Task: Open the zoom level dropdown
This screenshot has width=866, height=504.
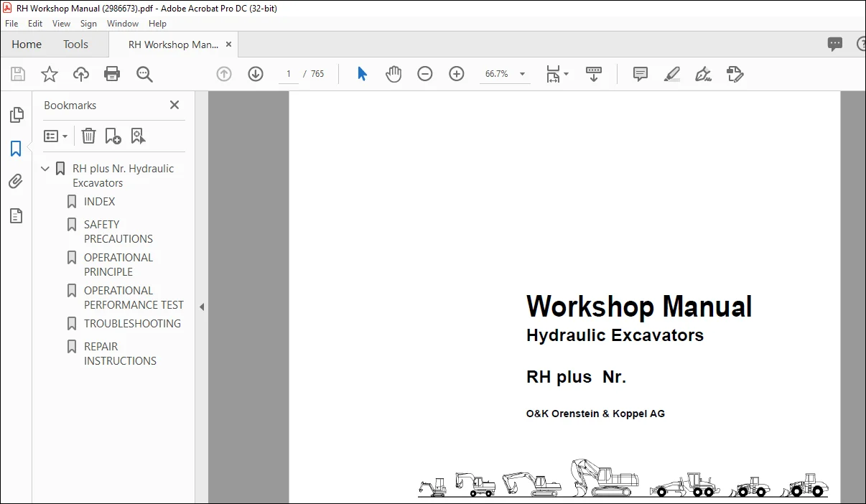Action: [x=522, y=74]
